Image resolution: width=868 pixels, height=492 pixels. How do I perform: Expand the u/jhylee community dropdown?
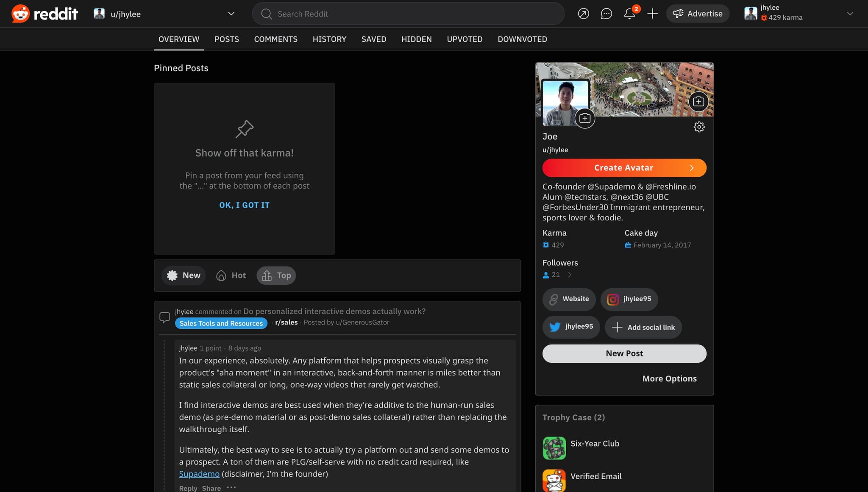point(231,14)
